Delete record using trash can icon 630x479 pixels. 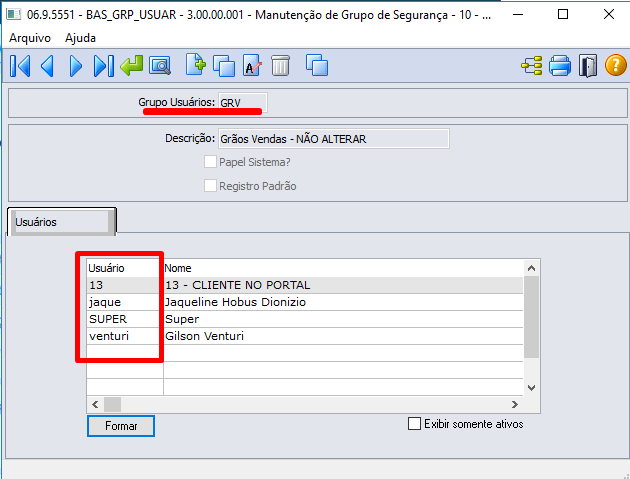[x=280, y=66]
